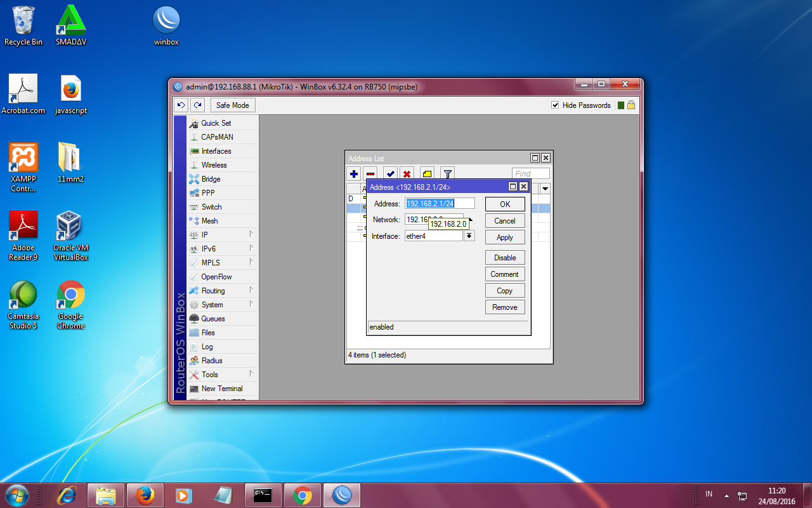The image size is (812, 508).
Task: Click the Copy button in address dialog
Action: click(x=505, y=291)
